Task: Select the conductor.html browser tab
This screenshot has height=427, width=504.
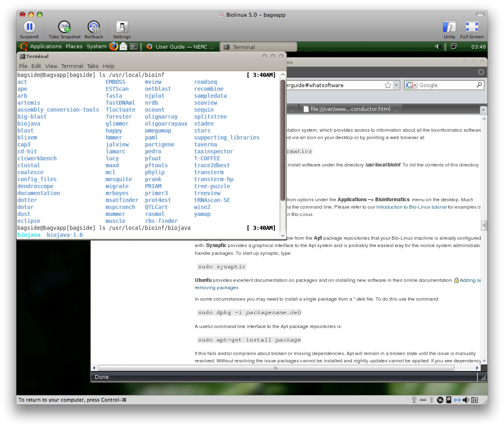Action: pos(350,109)
